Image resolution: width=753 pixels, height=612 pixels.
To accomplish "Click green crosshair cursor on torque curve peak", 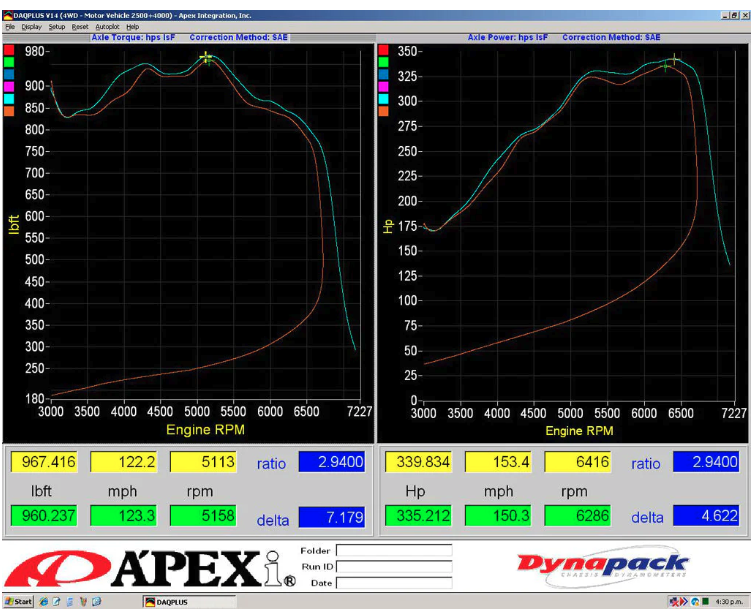I will click(208, 61).
